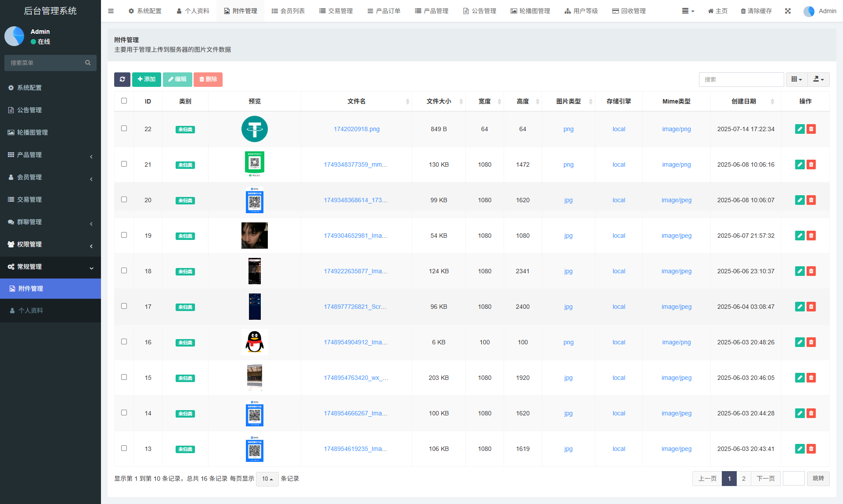Open column visibility grid dropdown
The height and width of the screenshot is (504, 843).
click(796, 79)
